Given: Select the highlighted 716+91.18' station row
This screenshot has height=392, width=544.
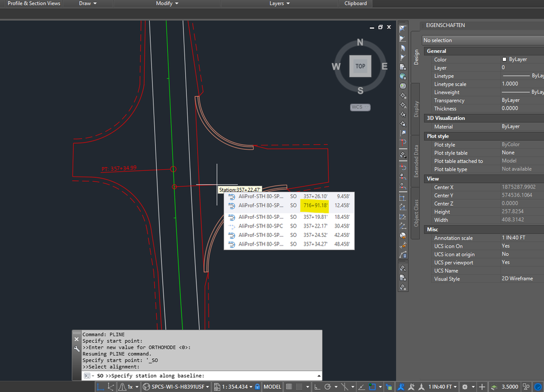Looking at the screenshot, I should (289, 205).
